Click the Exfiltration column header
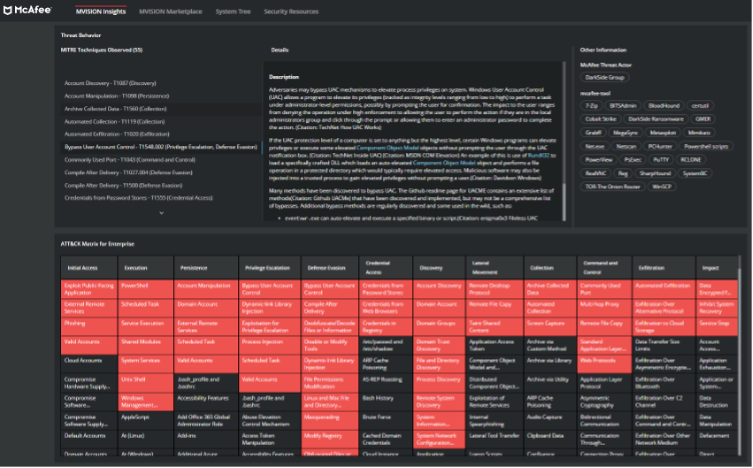 coord(664,268)
